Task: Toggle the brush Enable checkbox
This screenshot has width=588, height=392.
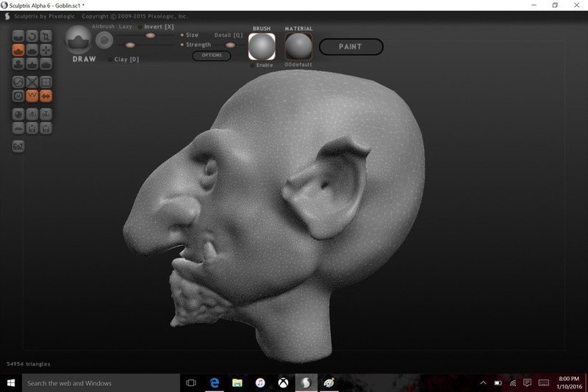Action: click(x=253, y=65)
